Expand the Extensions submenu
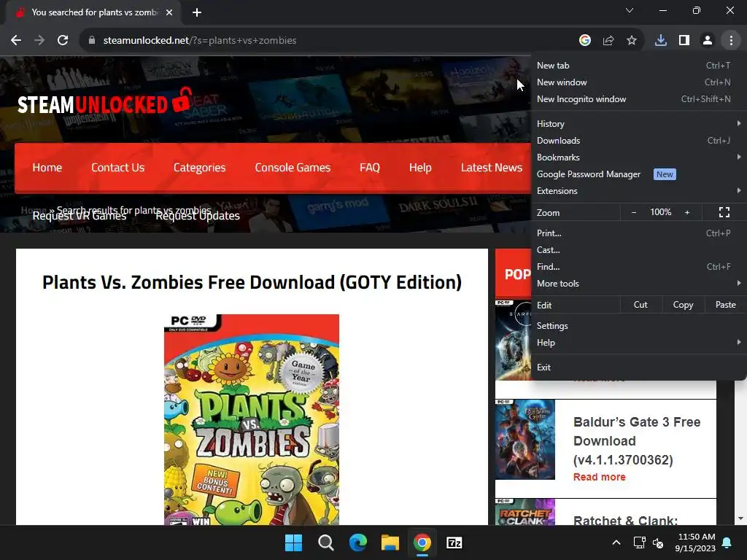The height and width of the screenshot is (560, 747). tap(638, 191)
